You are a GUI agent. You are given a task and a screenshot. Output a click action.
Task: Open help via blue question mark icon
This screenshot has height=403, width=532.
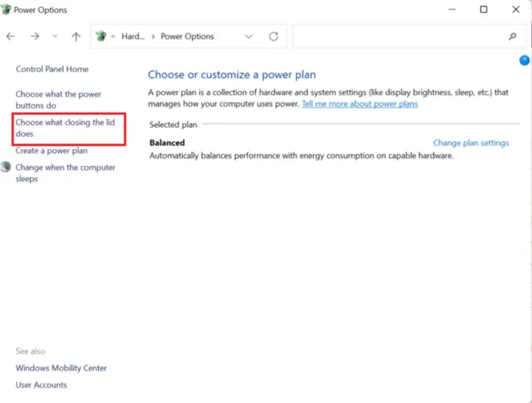[524, 61]
